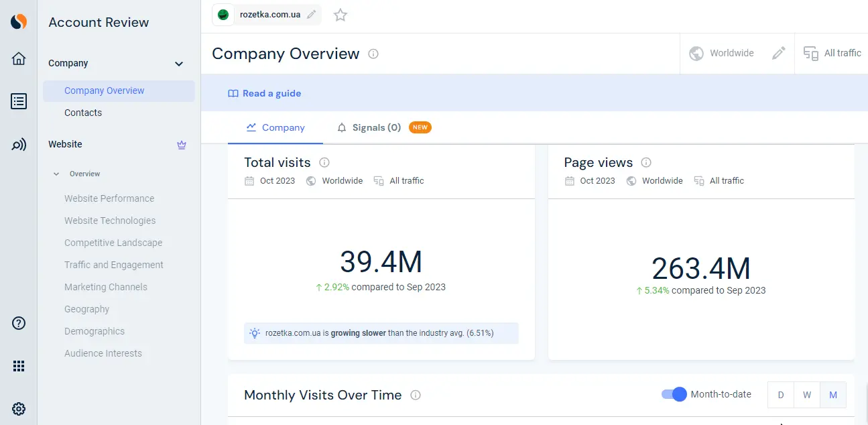Open Audience Interests page
Image resolution: width=868 pixels, height=425 pixels.
(x=103, y=353)
